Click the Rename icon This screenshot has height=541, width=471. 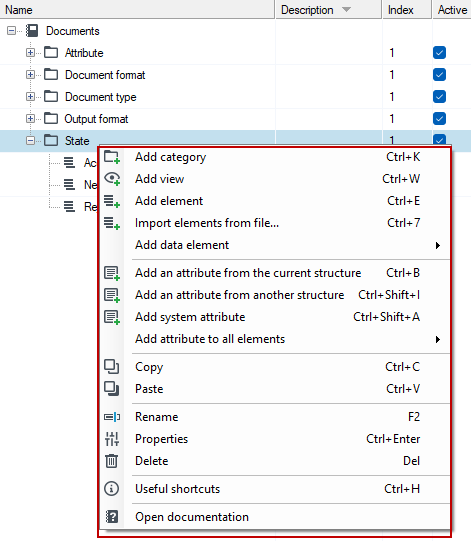coord(112,417)
